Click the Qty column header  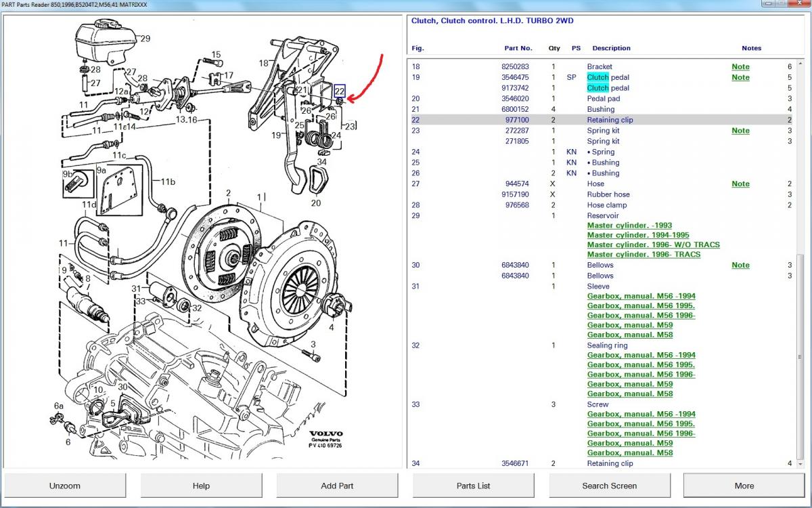coord(554,48)
